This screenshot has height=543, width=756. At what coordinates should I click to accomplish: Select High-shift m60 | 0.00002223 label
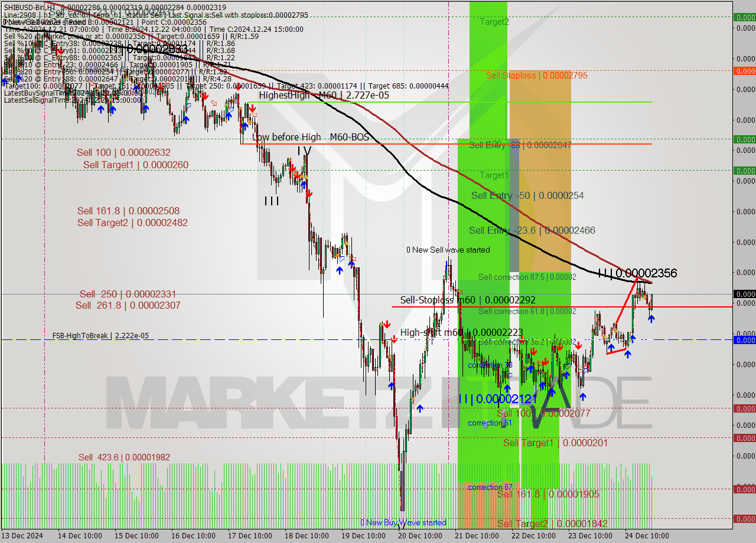463,333
